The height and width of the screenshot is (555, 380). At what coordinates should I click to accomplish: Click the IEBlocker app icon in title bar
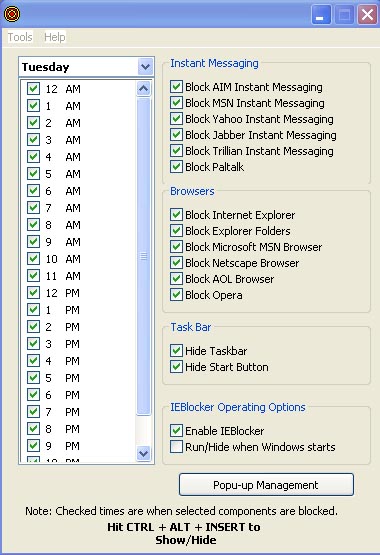(12, 14)
